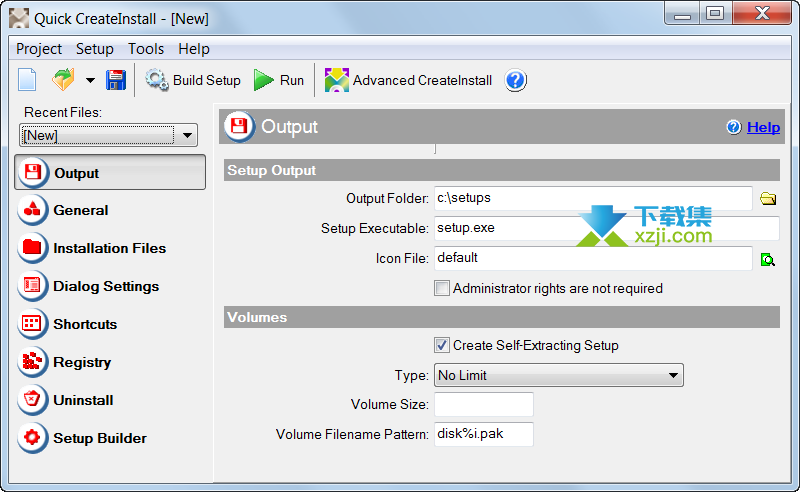Click the Registry label in the sidebar

[82, 362]
